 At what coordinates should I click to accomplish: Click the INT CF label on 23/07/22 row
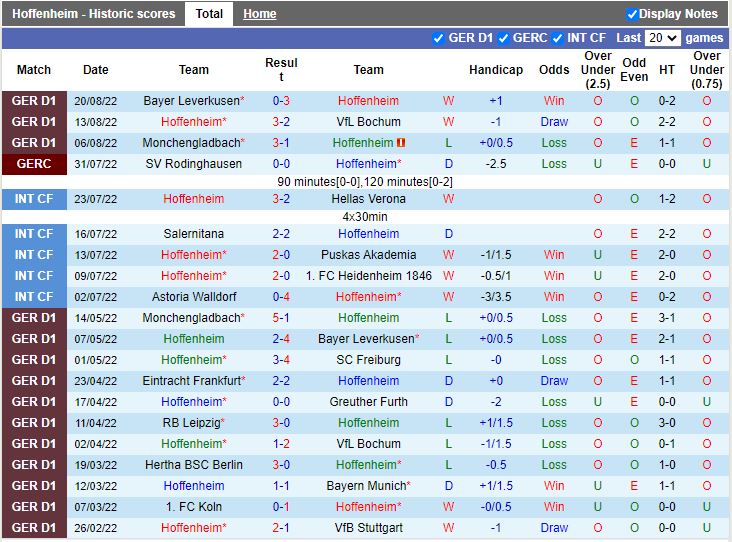tap(34, 199)
